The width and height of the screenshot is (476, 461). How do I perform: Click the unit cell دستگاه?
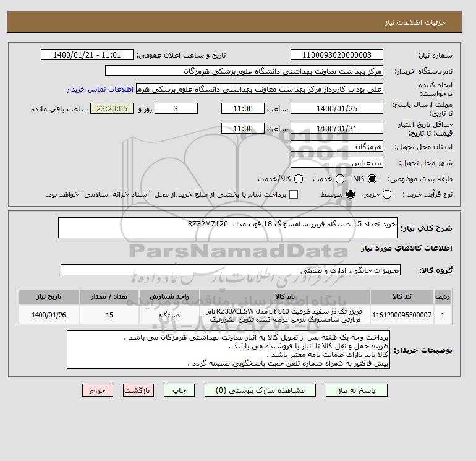pyautogui.click(x=169, y=315)
